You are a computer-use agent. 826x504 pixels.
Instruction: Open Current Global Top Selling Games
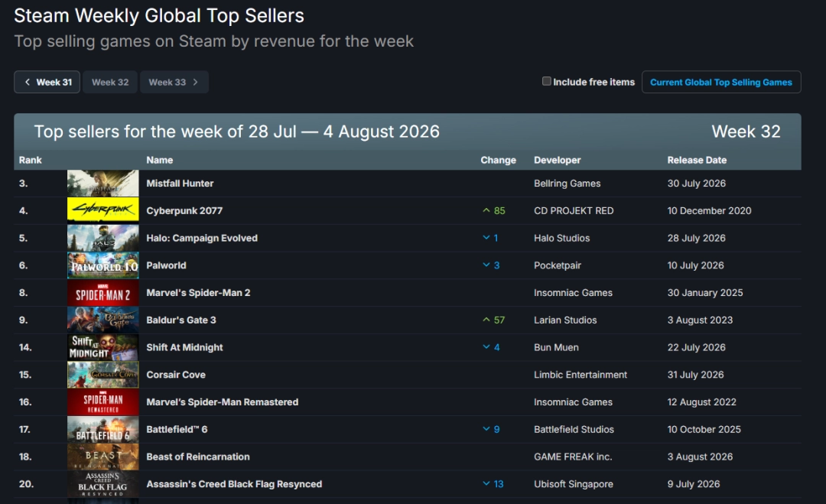point(721,82)
